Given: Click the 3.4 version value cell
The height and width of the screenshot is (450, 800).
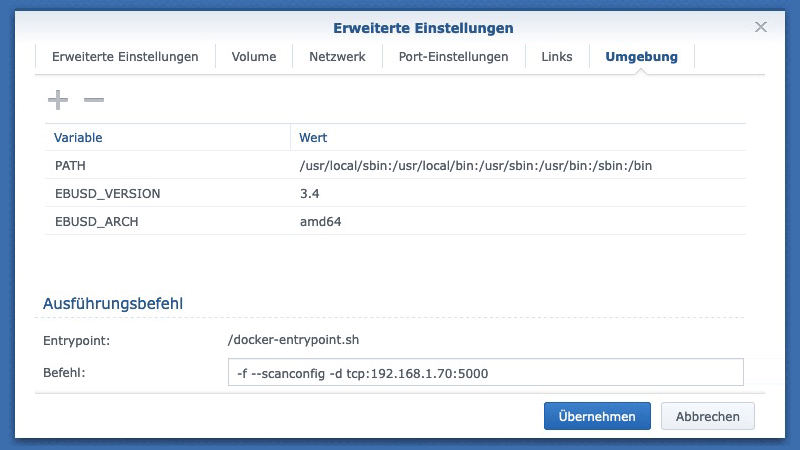Looking at the screenshot, I should (x=308, y=193).
